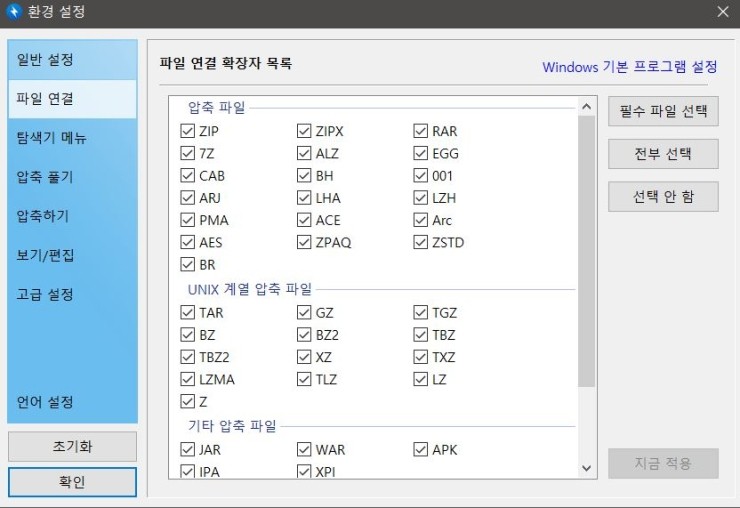Toggle the ACE checkbox
Screen dimensions: 740x508
tap(304, 220)
